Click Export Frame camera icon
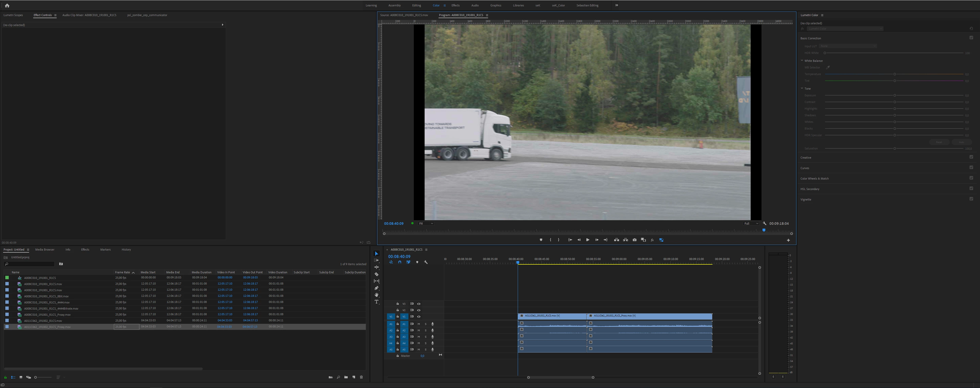This screenshot has height=388, width=980. pyautogui.click(x=634, y=240)
